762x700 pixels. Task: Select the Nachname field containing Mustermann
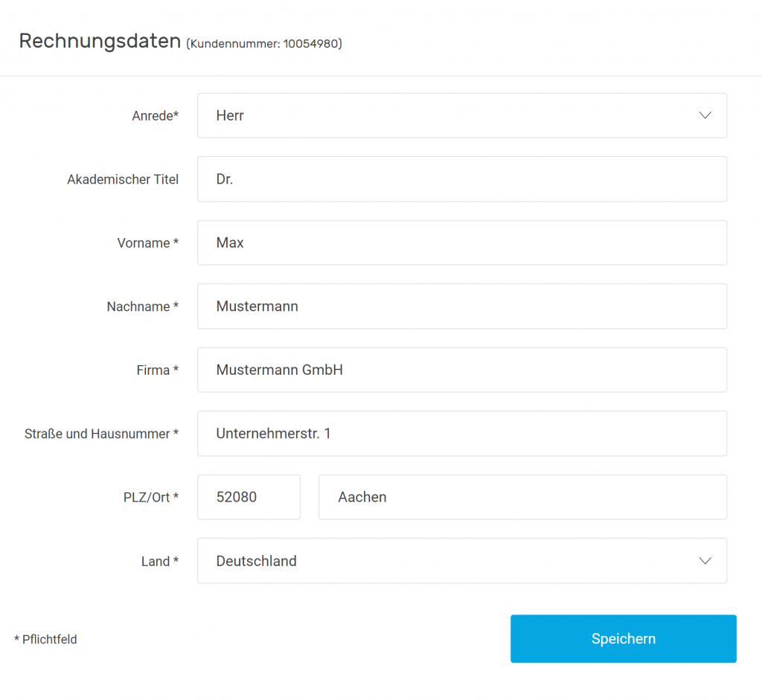click(461, 306)
